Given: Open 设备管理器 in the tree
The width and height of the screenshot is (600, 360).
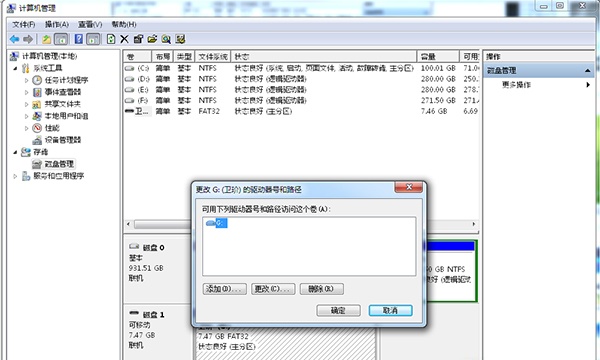Looking at the screenshot, I should [x=63, y=140].
